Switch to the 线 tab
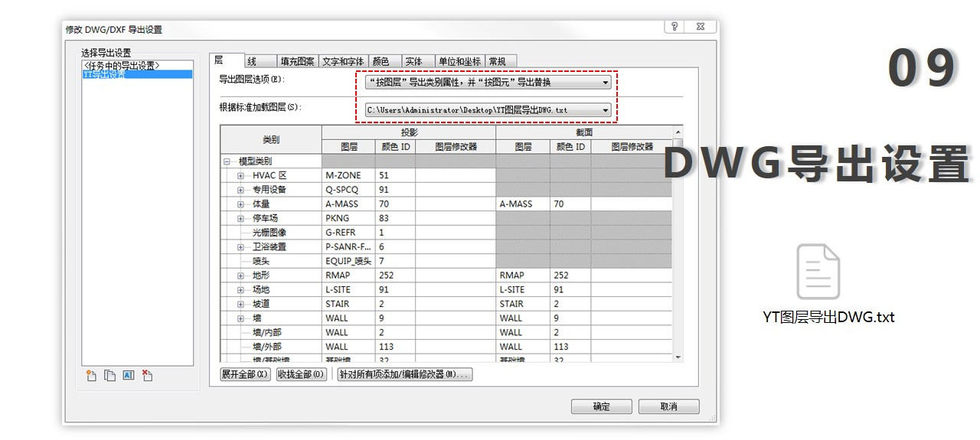 coord(260,61)
